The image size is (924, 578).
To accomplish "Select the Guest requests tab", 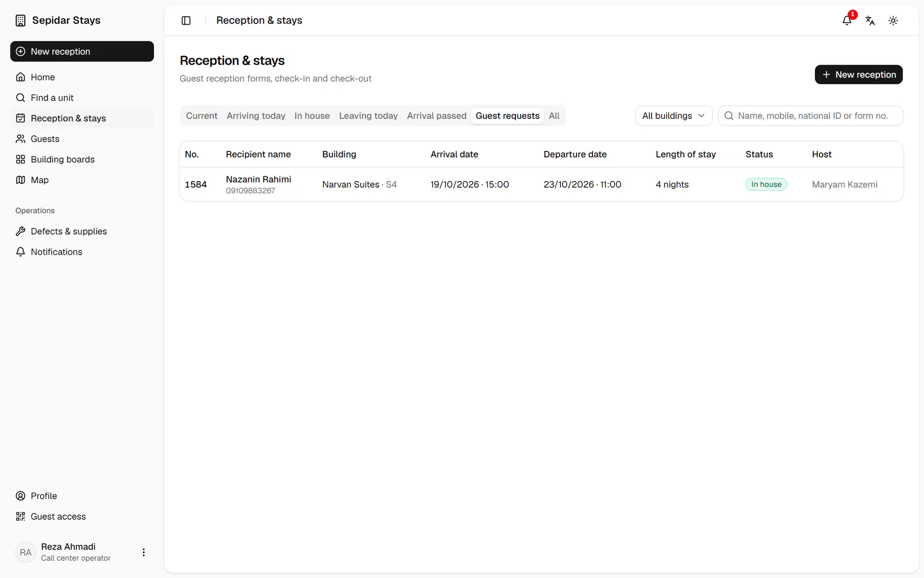I will click(507, 116).
